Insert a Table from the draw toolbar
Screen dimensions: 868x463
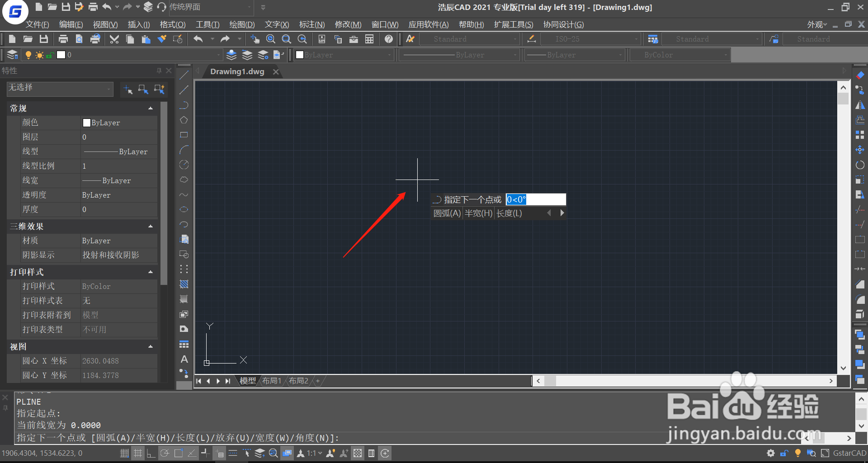[x=184, y=345]
